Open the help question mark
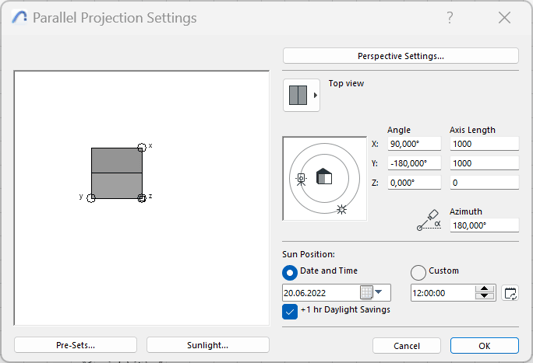Viewport: 533px width, 363px height. 450,17
